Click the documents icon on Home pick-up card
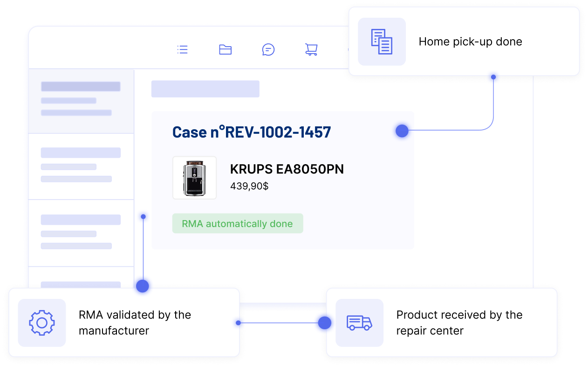Screen dimensions: 588x367 pyautogui.click(x=382, y=42)
